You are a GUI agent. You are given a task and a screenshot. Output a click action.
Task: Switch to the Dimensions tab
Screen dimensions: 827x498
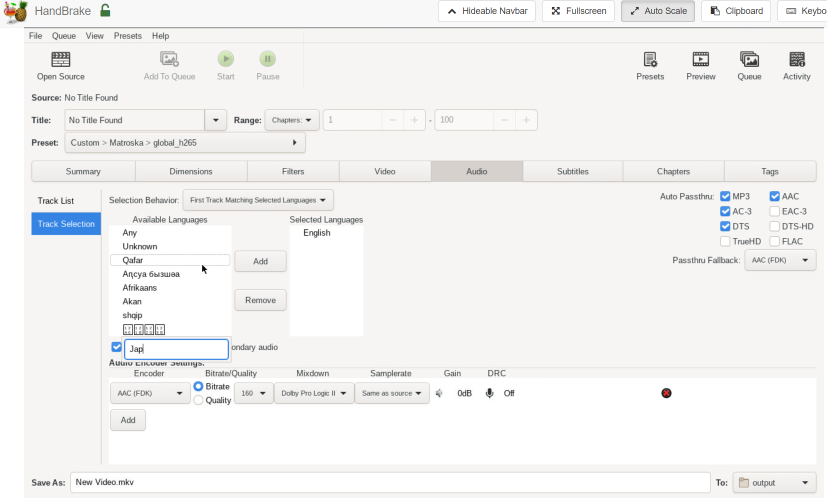coord(191,171)
